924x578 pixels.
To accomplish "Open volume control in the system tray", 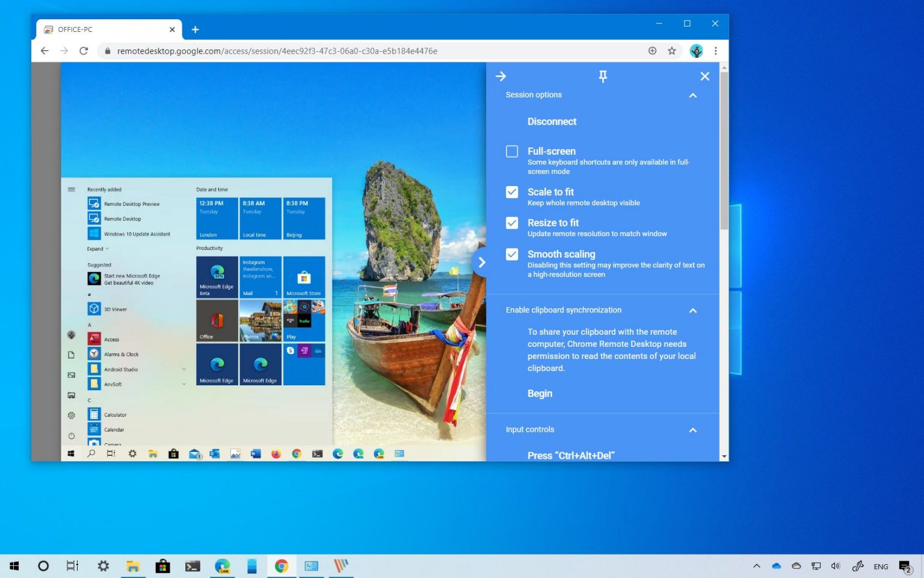I will 836,566.
